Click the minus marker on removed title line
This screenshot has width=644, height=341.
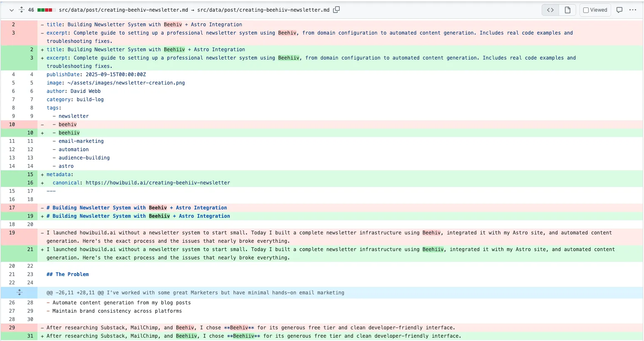(42, 25)
